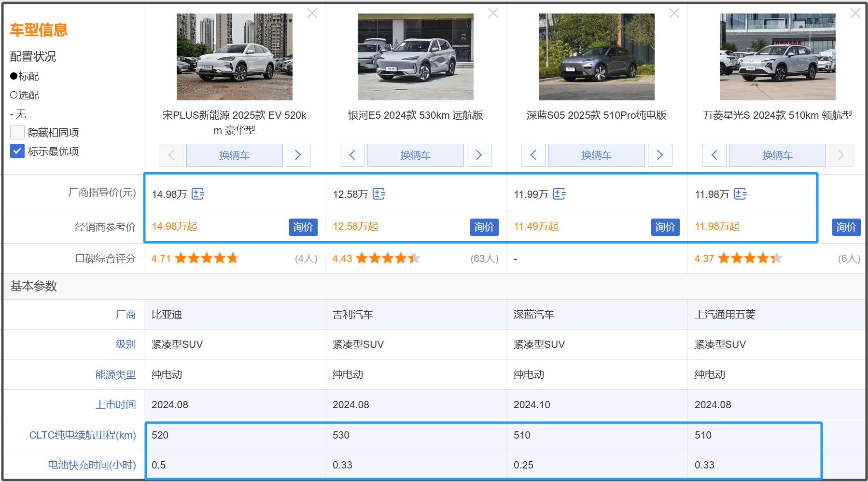Click the 深蓝汽车 manufacturer cell
The image size is (868, 482).
point(597,315)
